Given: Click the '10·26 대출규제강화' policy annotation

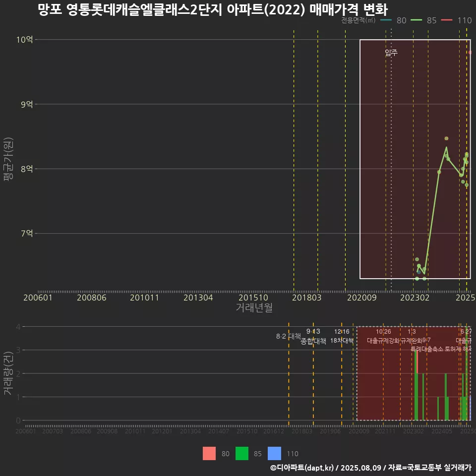Looking at the screenshot, I should point(383,336).
